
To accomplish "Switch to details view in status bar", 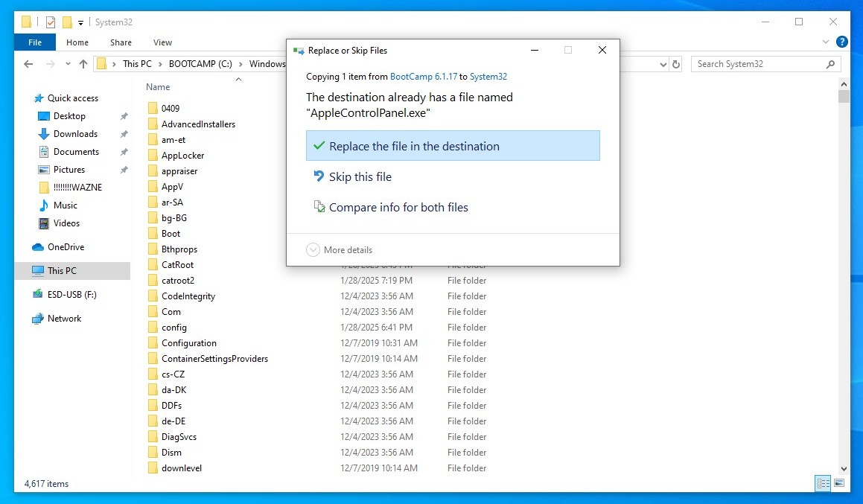I will pyautogui.click(x=824, y=483).
